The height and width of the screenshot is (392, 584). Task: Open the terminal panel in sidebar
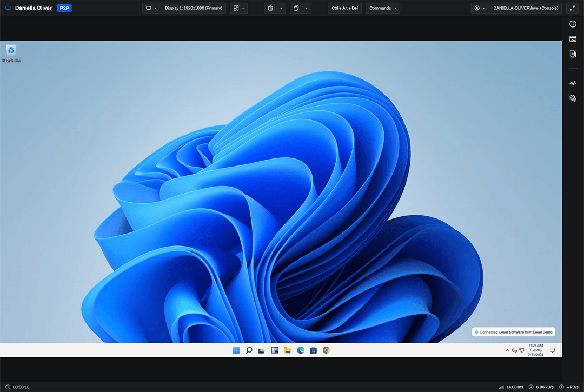pos(573,39)
